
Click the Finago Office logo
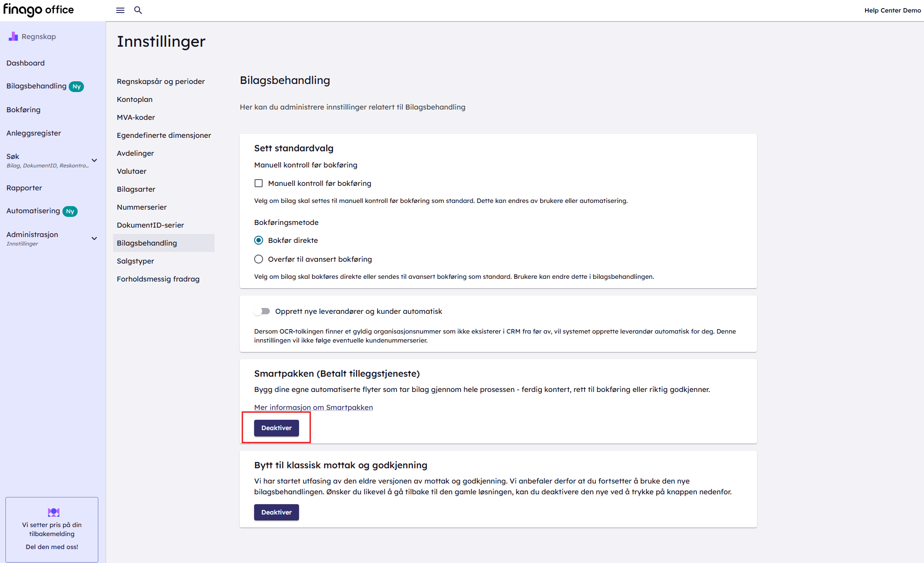click(x=38, y=10)
